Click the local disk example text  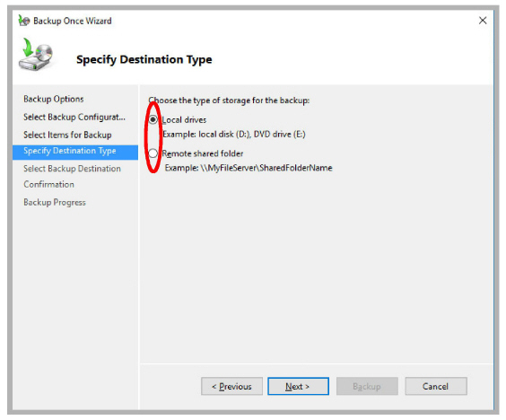click(234, 135)
